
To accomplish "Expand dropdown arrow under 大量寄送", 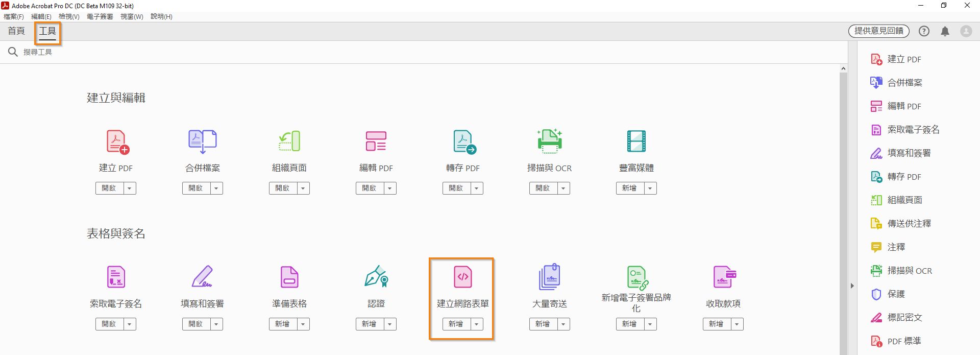I will 563,324.
